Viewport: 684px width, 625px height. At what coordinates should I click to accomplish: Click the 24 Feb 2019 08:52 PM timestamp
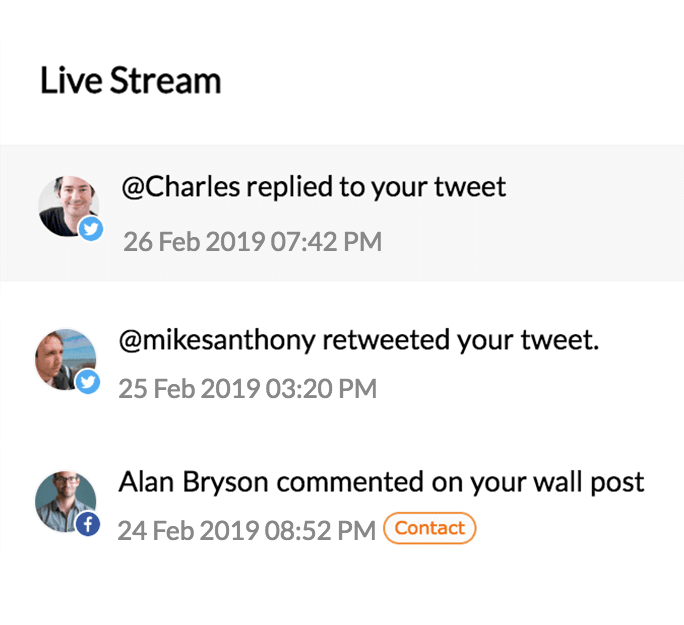pos(246,531)
